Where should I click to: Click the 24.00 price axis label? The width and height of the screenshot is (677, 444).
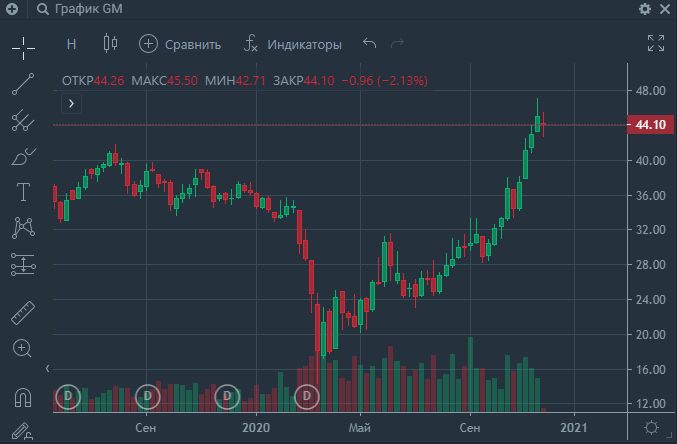click(x=650, y=300)
